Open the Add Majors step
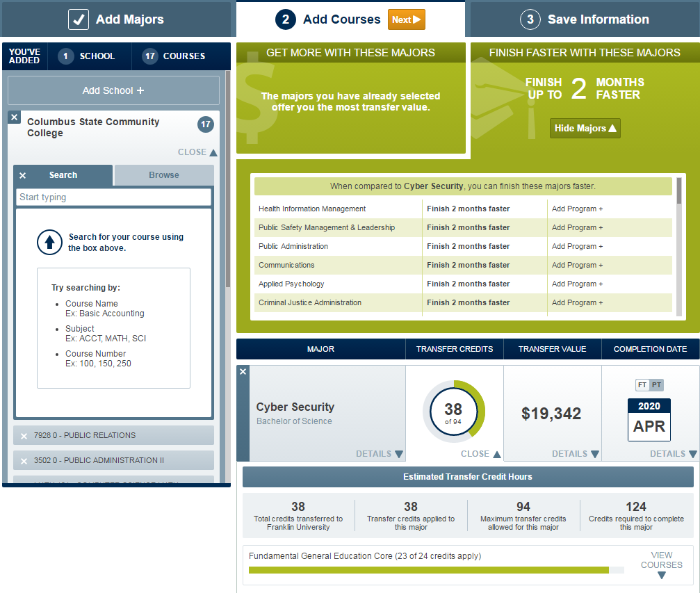Image resolution: width=700 pixels, height=593 pixels. [x=117, y=19]
